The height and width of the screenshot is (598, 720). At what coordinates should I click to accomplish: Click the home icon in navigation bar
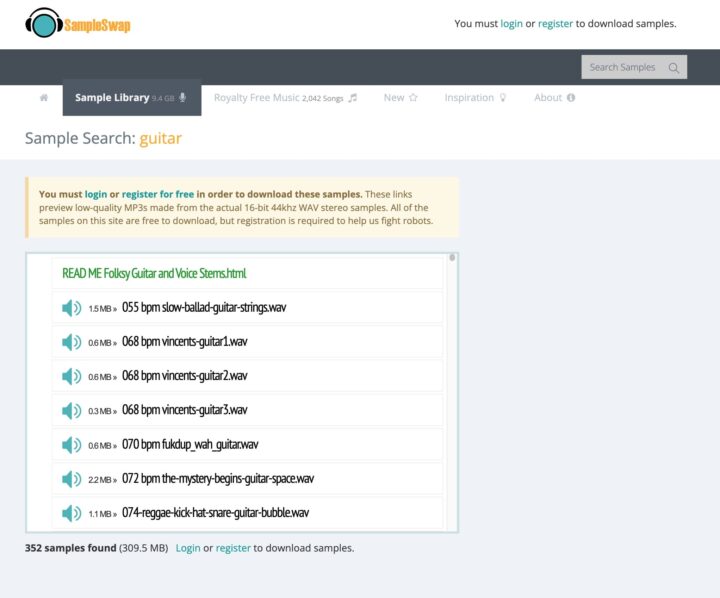pyautogui.click(x=44, y=98)
